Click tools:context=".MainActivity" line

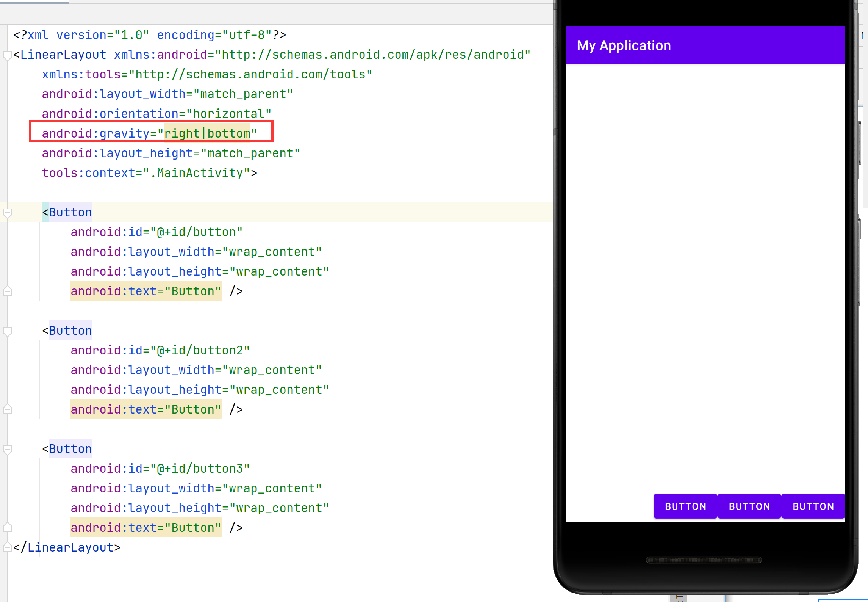(x=149, y=173)
